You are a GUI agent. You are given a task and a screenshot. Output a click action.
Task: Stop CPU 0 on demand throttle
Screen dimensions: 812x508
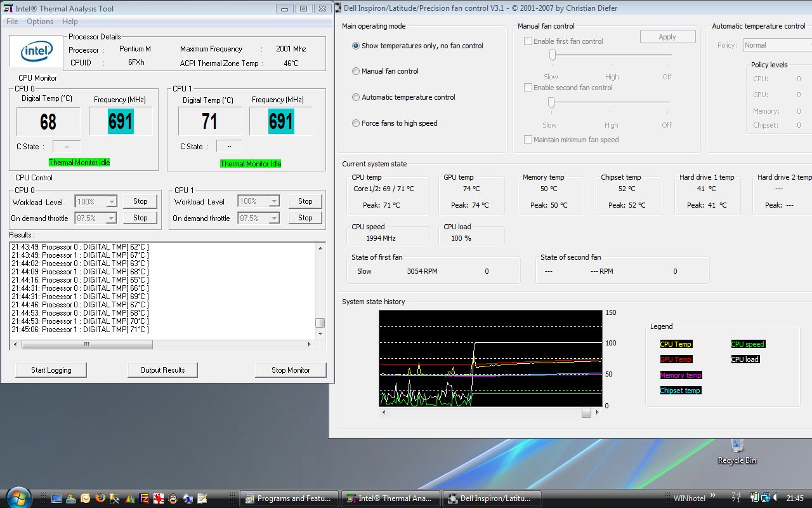(140, 218)
